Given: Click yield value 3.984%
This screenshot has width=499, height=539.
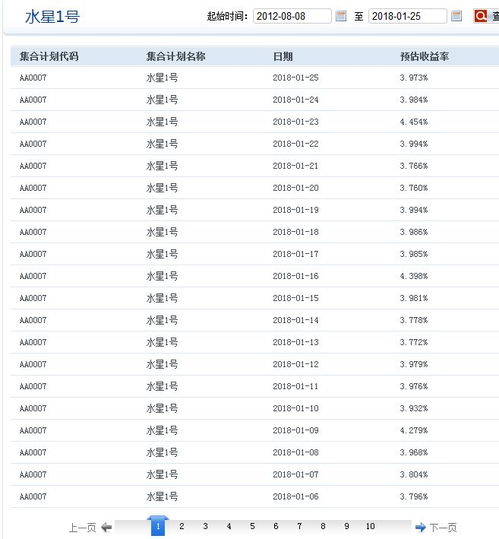Looking at the screenshot, I should click(414, 100).
